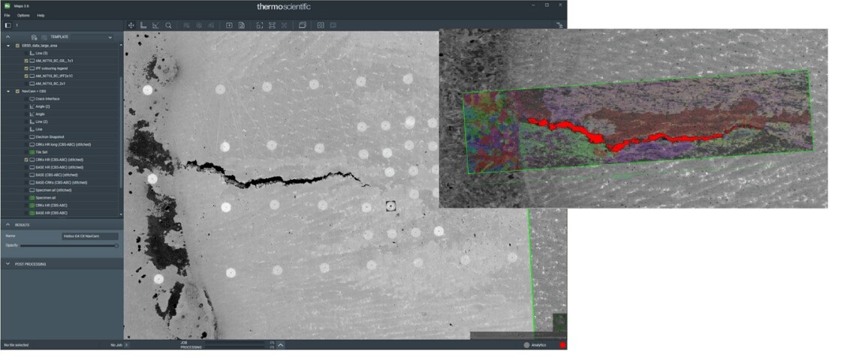This screenshot has height=357, width=868.
Task: Click the Opacity slider handle
Action: [116, 245]
